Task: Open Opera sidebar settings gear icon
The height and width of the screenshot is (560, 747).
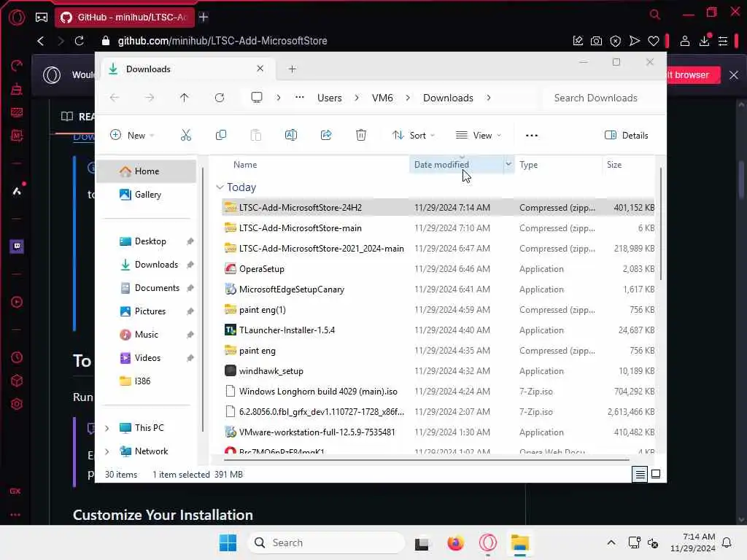Action: click(17, 404)
